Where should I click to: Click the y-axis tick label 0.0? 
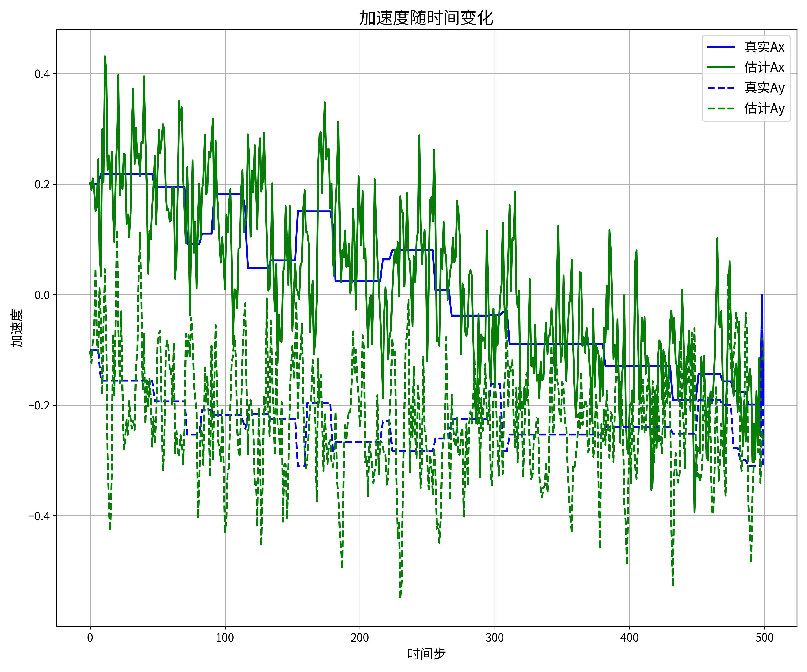point(42,295)
